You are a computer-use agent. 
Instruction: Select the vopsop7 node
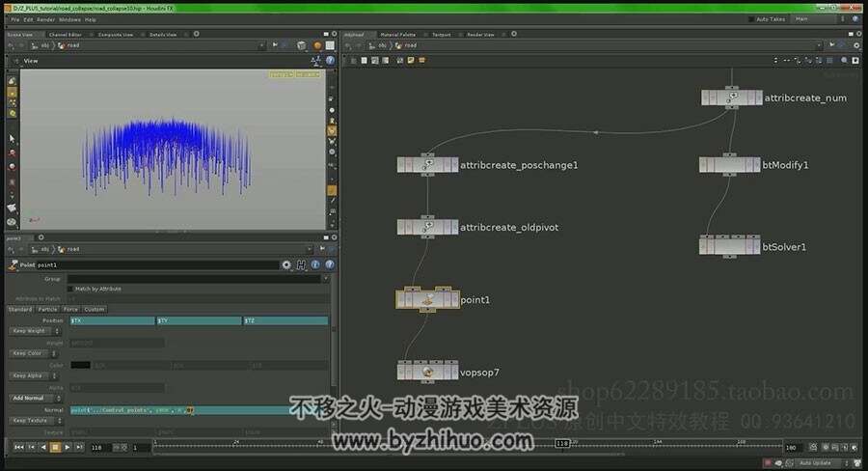(427, 372)
